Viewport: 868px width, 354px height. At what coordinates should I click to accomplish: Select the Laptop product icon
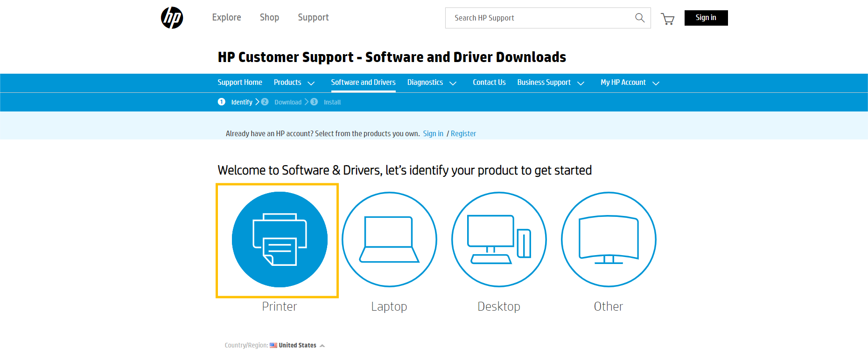[x=389, y=240]
